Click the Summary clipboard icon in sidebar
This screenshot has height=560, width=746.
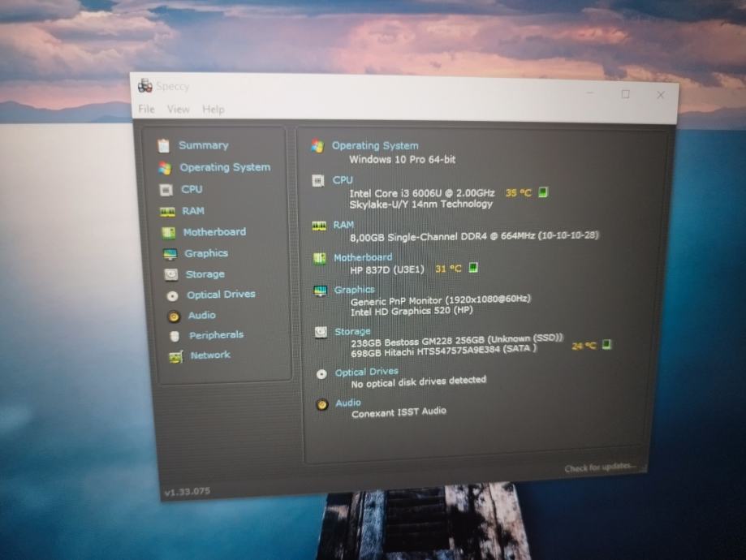pos(163,146)
